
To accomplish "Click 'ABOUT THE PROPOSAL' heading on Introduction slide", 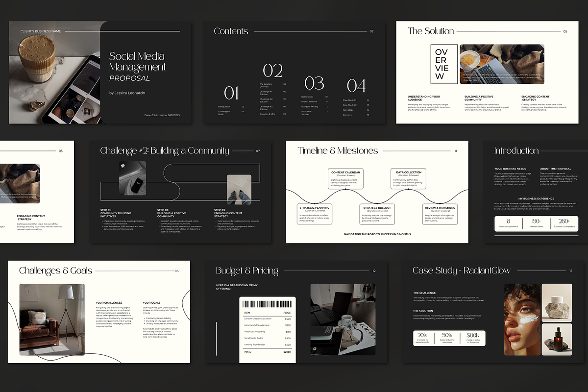I will point(555,169).
